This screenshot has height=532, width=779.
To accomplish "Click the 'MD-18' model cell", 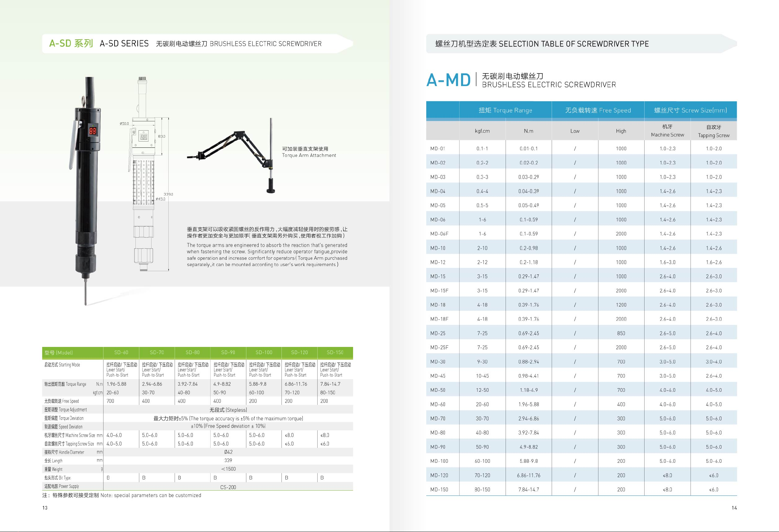I will (438, 305).
